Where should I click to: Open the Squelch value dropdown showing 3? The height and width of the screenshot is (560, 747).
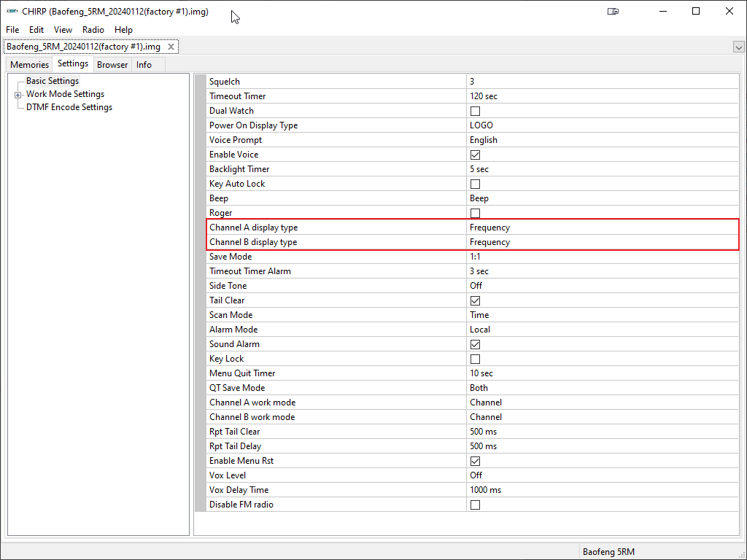(x=602, y=82)
